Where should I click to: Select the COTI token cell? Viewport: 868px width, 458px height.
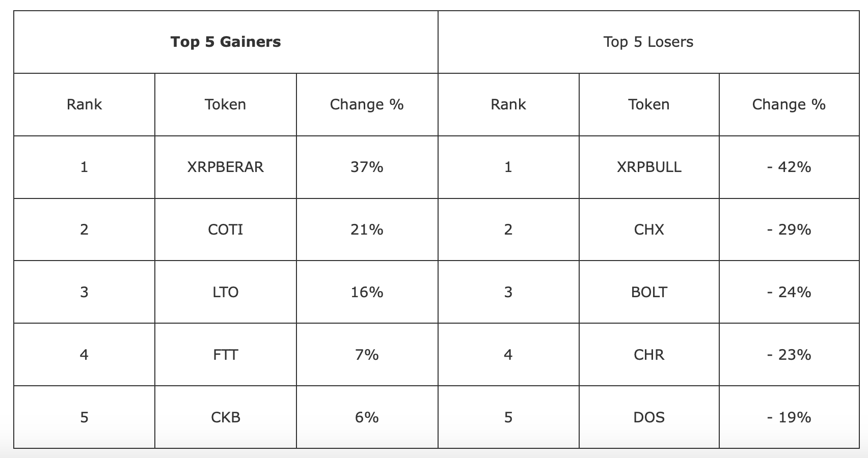pos(225,230)
